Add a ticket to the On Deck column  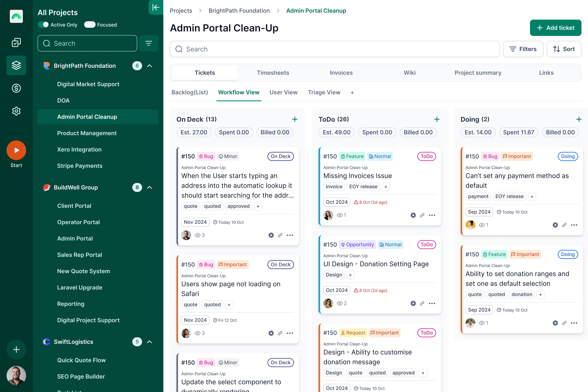tap(295, 119)
